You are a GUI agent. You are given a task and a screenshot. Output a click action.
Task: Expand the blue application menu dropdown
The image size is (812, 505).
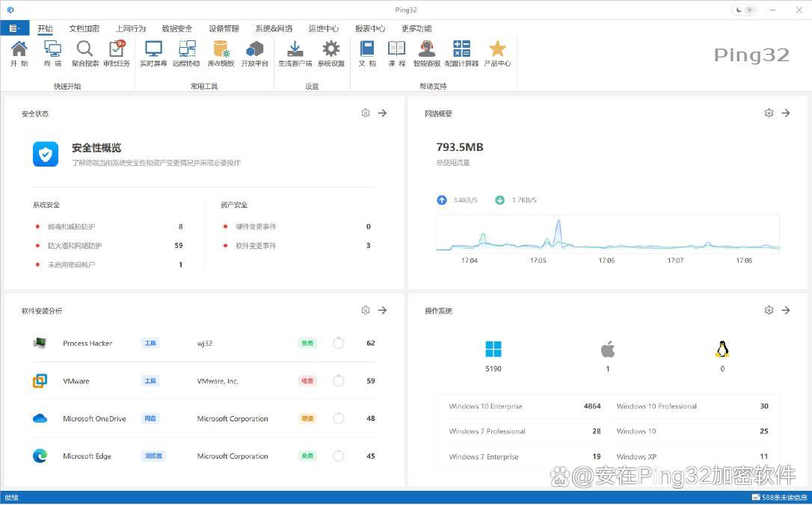tap(14, 28)
